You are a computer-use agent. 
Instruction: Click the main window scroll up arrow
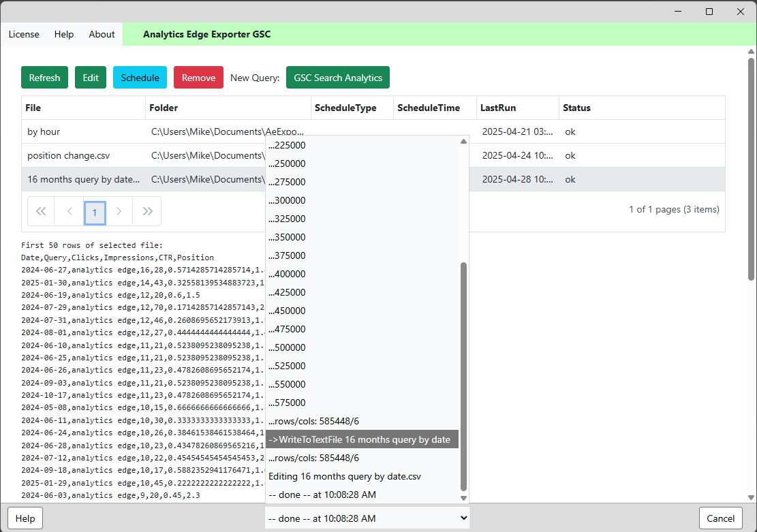coord(751,51)
